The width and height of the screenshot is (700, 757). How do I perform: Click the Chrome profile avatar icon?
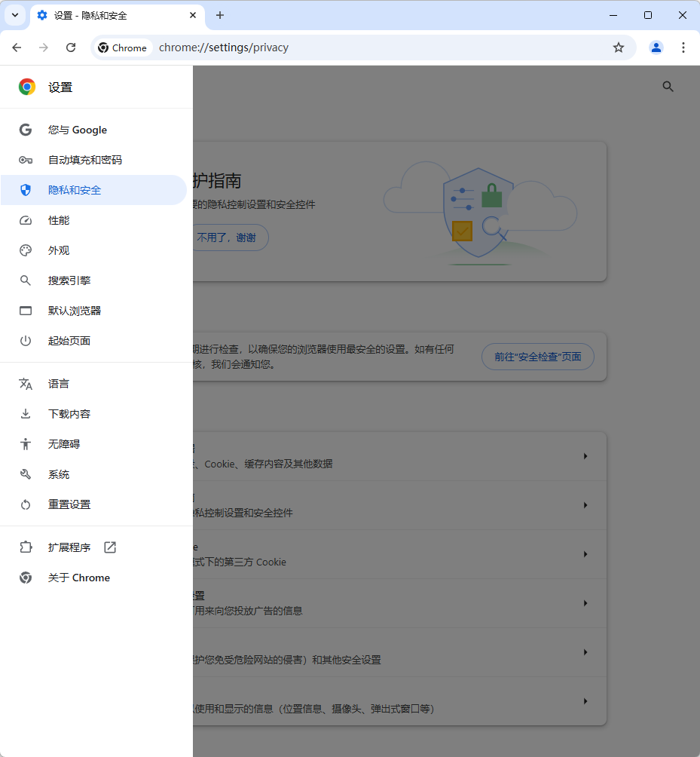coord(656,47)
